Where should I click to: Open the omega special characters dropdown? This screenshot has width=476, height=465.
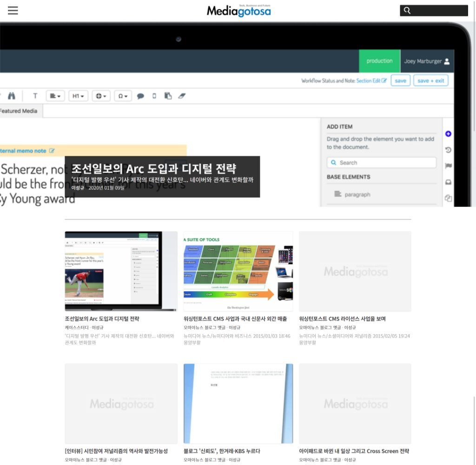[x=123, y=96]
